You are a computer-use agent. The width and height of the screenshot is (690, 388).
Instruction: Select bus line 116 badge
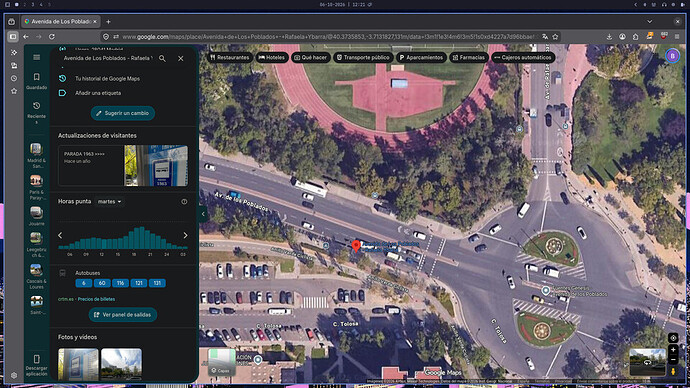pyautogui.click(x=120, y=283)
